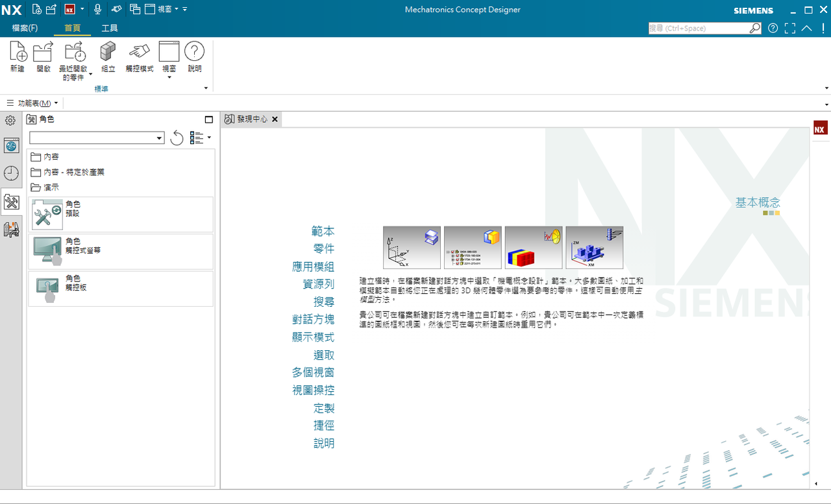Open the 範本 link

click(x=323, y=231)
